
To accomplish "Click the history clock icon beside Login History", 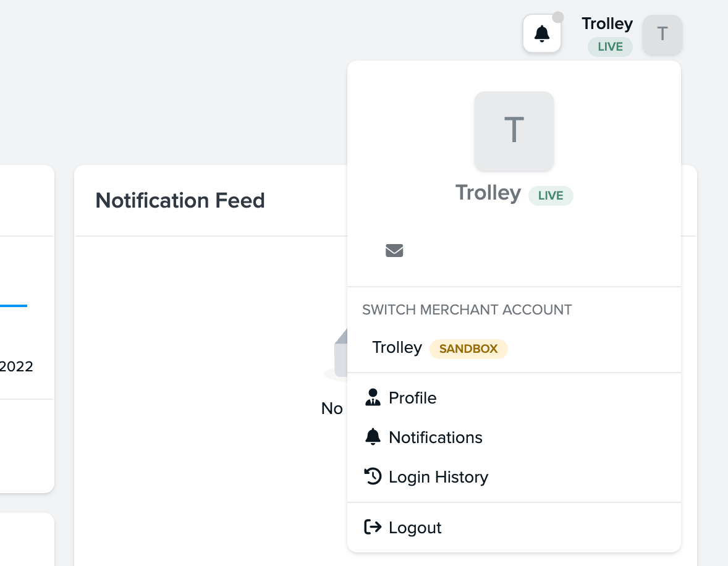I will (373, 476).
